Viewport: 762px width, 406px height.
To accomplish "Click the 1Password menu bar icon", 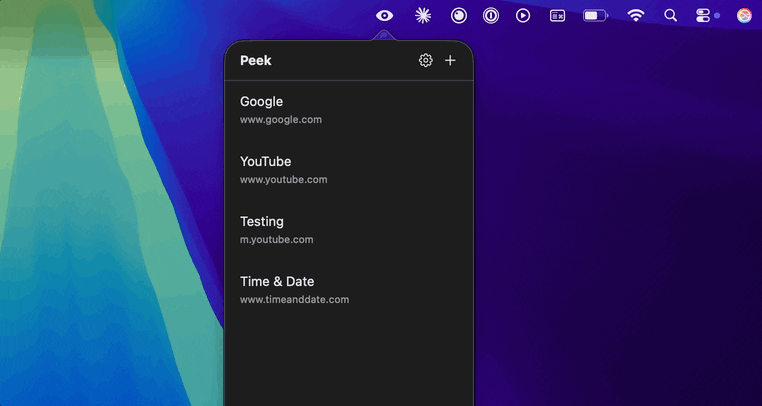I will pyautogui.click(x=491, y=16).
